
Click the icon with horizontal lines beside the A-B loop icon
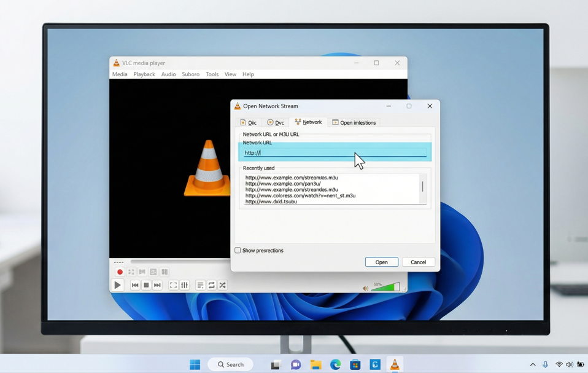pos(153,272)
